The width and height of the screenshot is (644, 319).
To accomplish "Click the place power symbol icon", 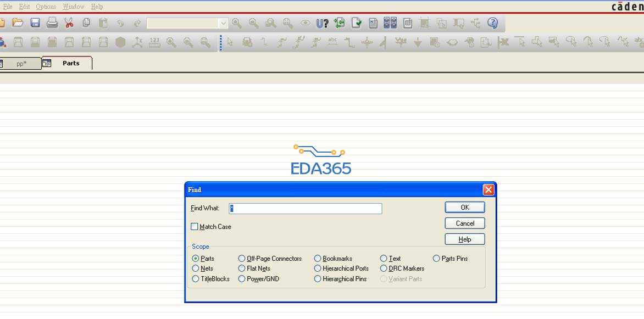I will click(401, 42).
